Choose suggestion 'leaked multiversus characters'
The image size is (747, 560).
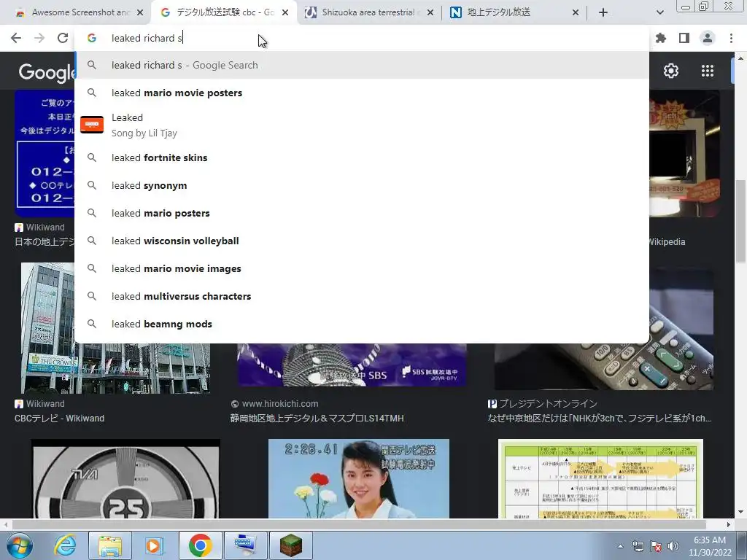point(362,296)
